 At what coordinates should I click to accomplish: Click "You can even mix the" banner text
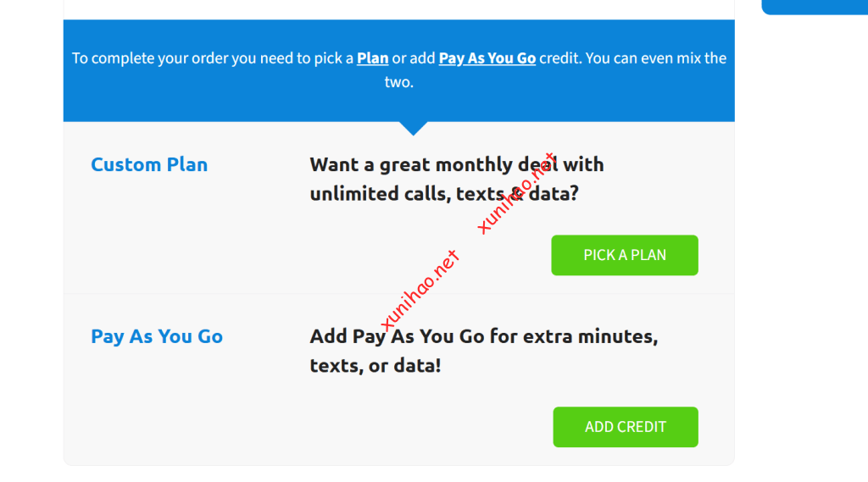tap(656, 58)
